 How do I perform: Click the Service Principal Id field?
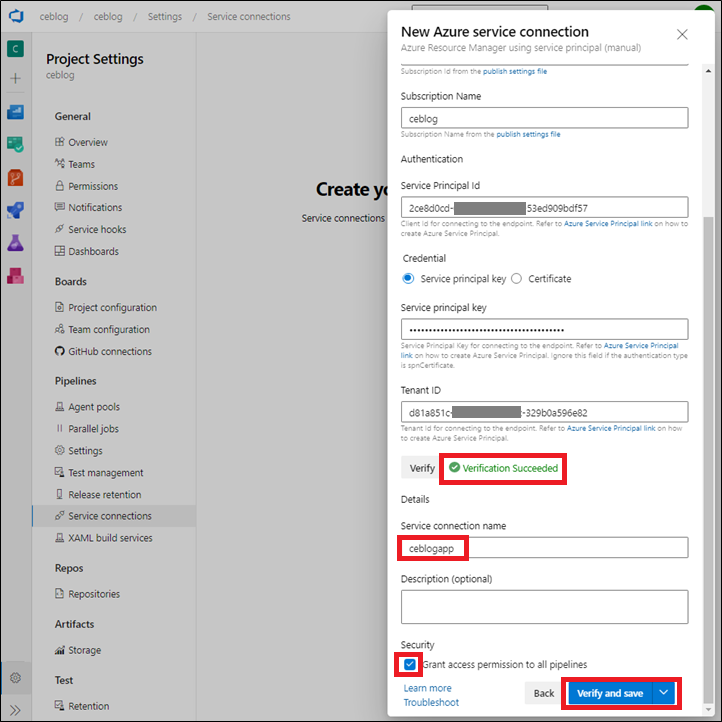[544, 208]
